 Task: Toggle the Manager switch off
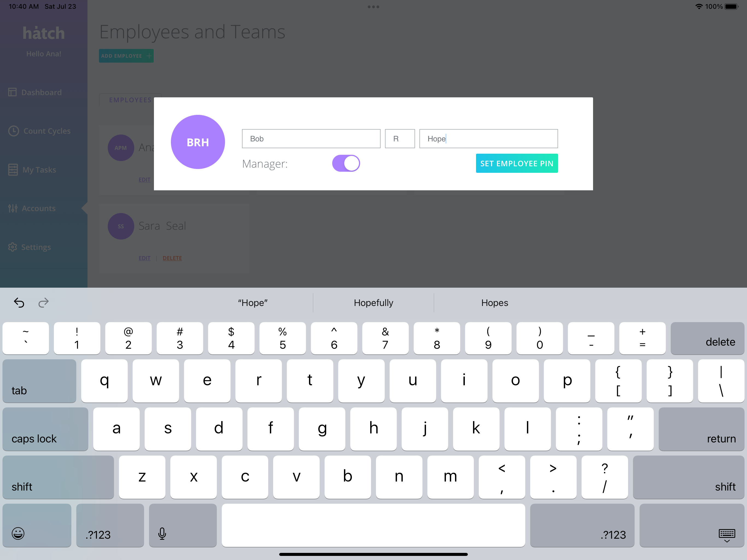346,164
